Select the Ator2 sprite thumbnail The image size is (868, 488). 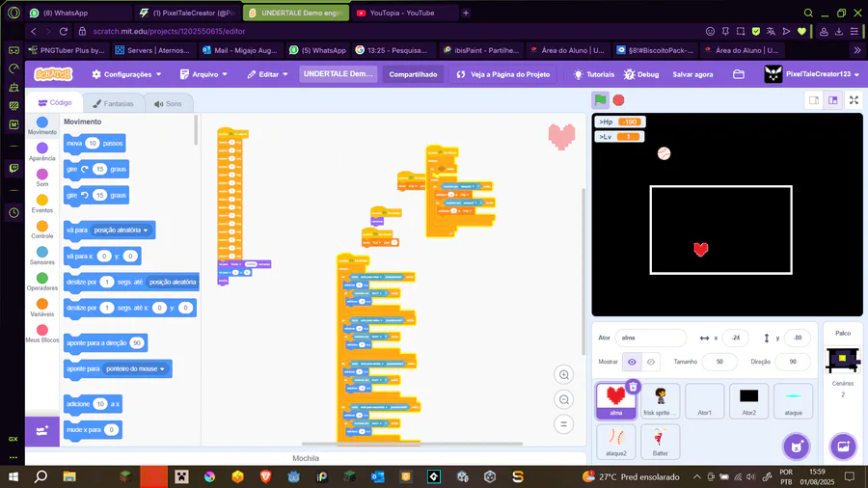point(749,400)
